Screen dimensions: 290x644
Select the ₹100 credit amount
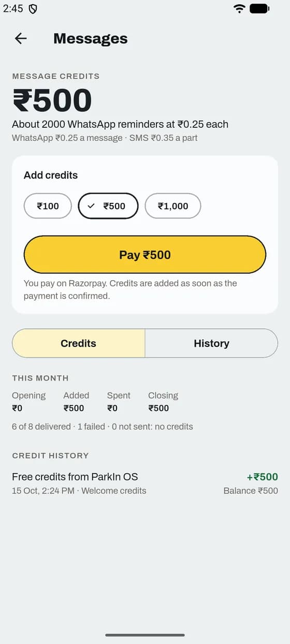(48, 206)
